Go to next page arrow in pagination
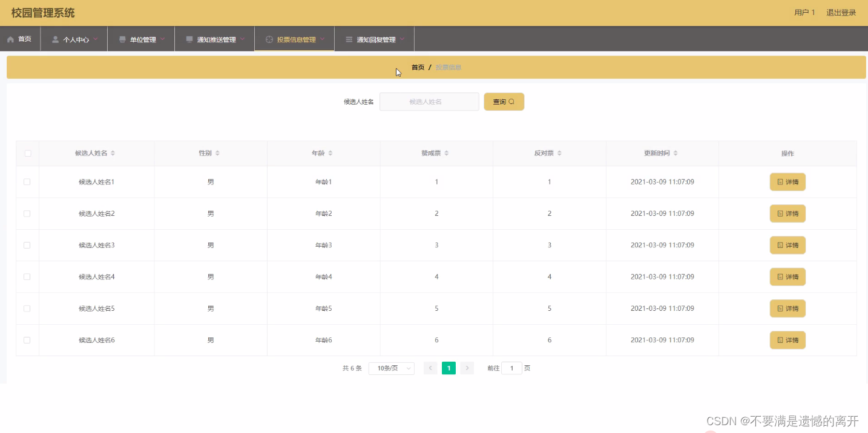The width and height of the screenshot is (868, 433). [x=467, y=368]
